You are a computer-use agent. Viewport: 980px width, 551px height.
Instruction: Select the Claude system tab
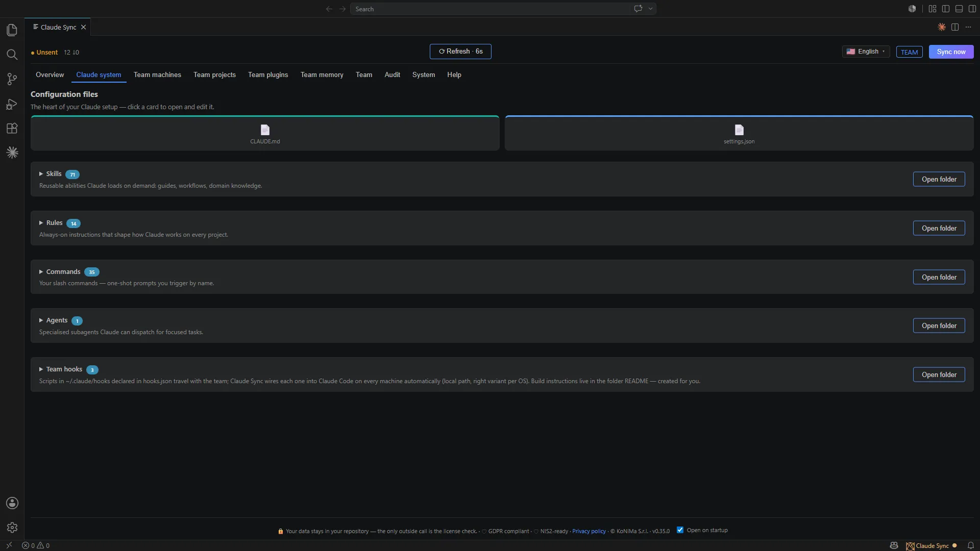point(99,74)
